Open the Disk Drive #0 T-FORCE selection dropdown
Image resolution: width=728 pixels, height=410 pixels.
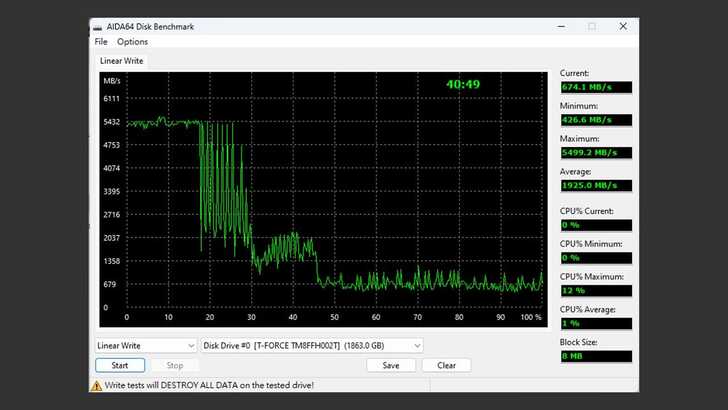[x=312, y=346]
